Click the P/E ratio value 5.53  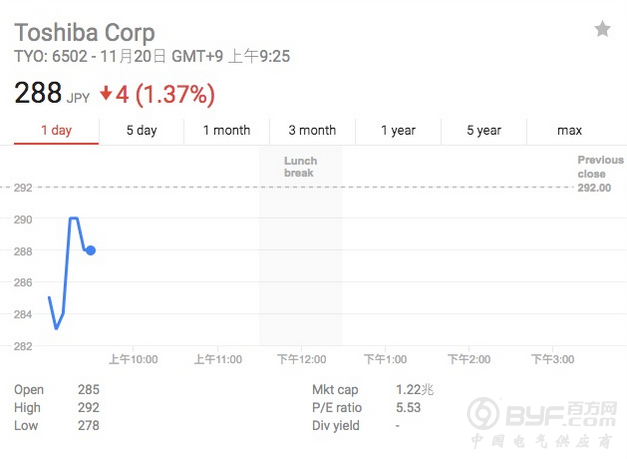tap(410, 407)
